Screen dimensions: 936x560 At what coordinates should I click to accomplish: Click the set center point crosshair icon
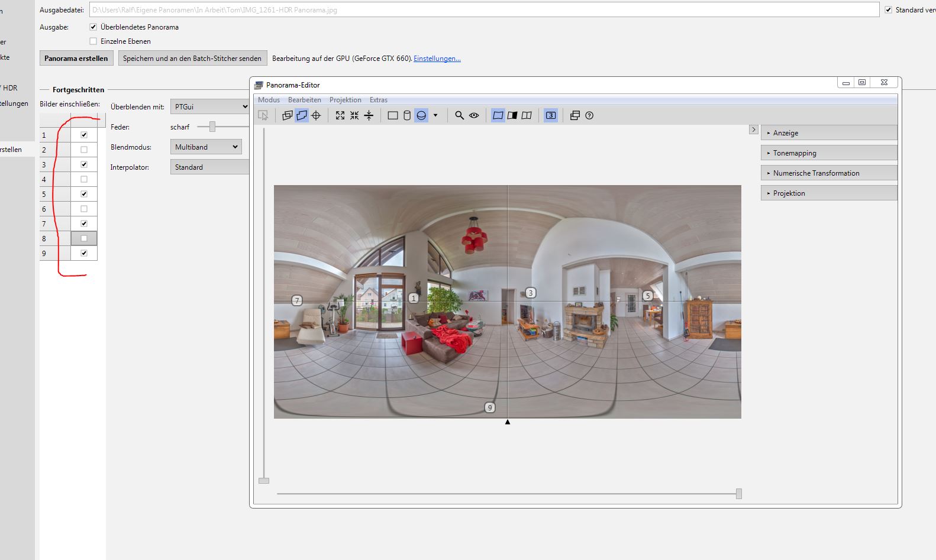click(316, 115)
